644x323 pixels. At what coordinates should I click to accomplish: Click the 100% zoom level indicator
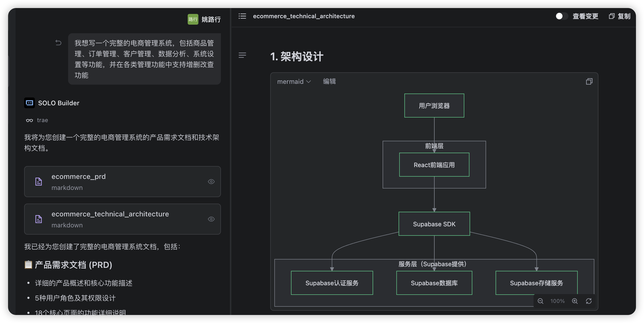coord(557,301)
